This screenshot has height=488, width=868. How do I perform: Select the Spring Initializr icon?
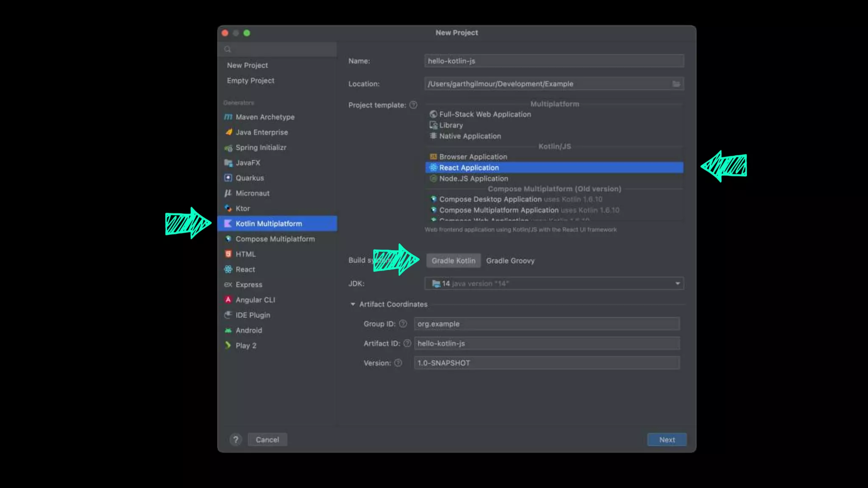click(x=228, y=148)
